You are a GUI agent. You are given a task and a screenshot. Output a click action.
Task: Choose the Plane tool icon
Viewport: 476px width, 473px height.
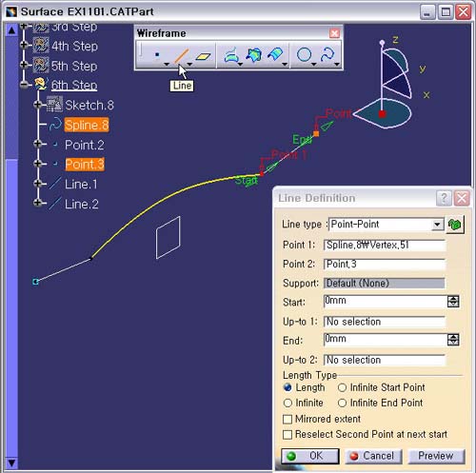[x=204, y=56]
